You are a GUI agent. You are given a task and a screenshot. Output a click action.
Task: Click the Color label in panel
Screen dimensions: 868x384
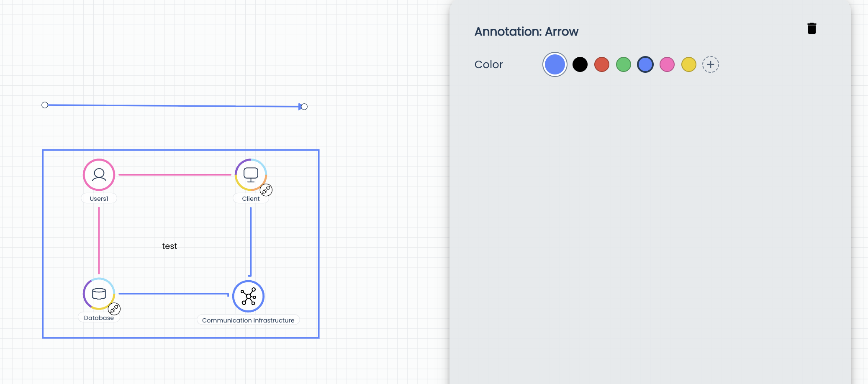488,64
